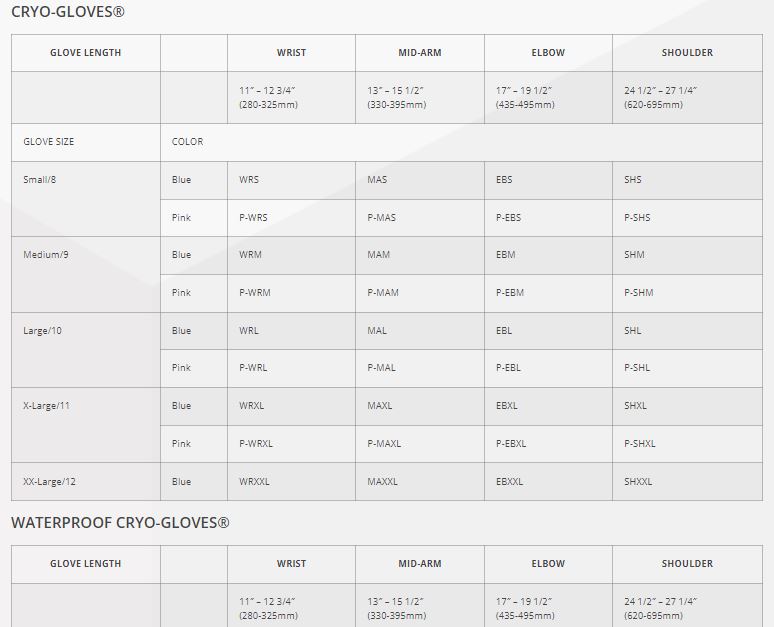Click the WRS product code cell
774x627 pixels.
click(x=249, y=180)
